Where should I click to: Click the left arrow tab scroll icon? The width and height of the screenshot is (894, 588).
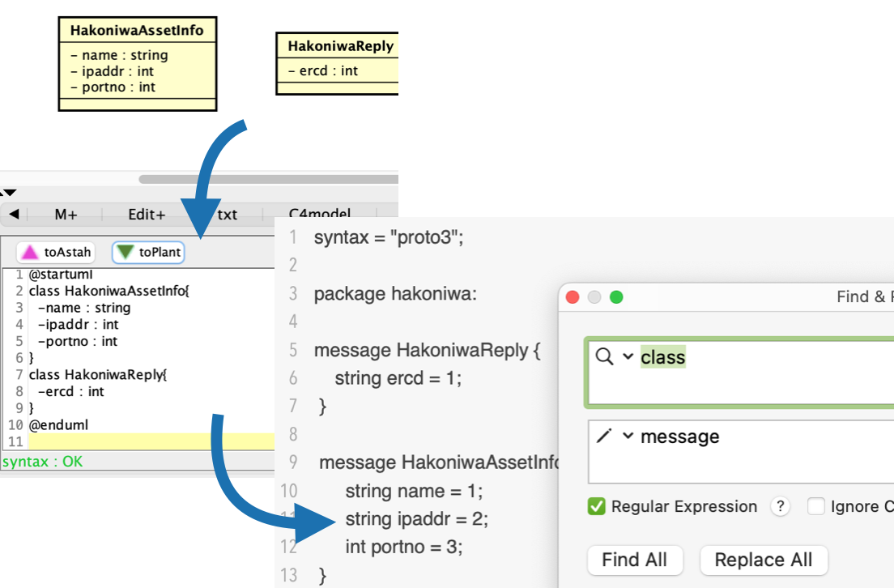click(x=14, y=215)
